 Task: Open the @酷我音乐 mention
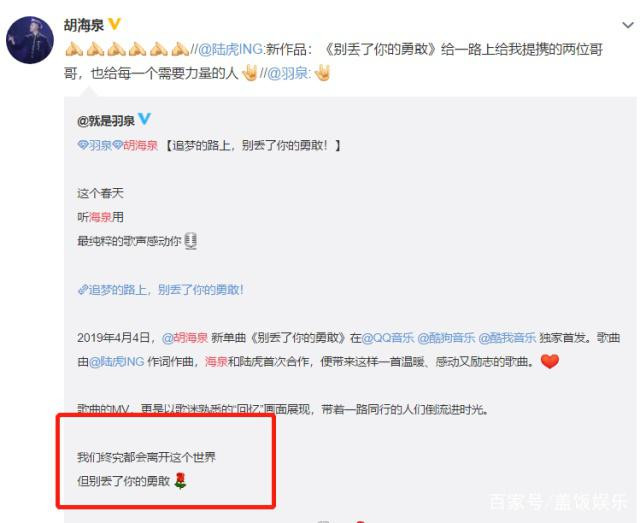coord(507,338)
